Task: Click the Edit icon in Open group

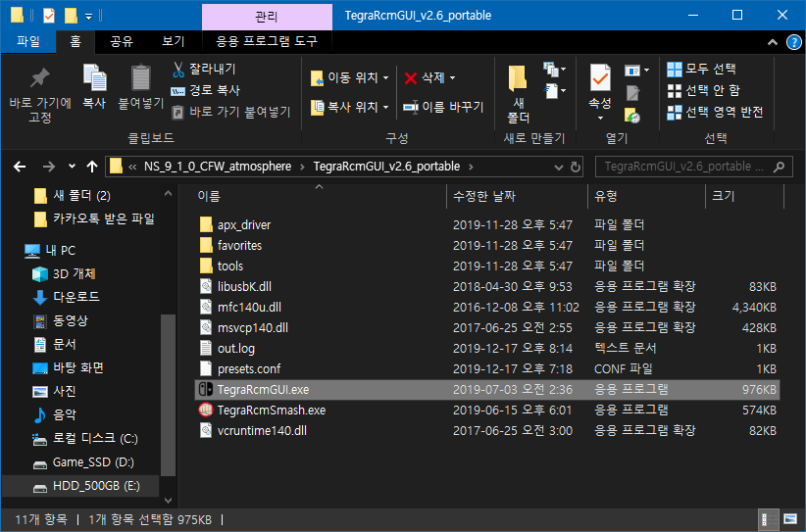Action: click(x=632, y=93)
